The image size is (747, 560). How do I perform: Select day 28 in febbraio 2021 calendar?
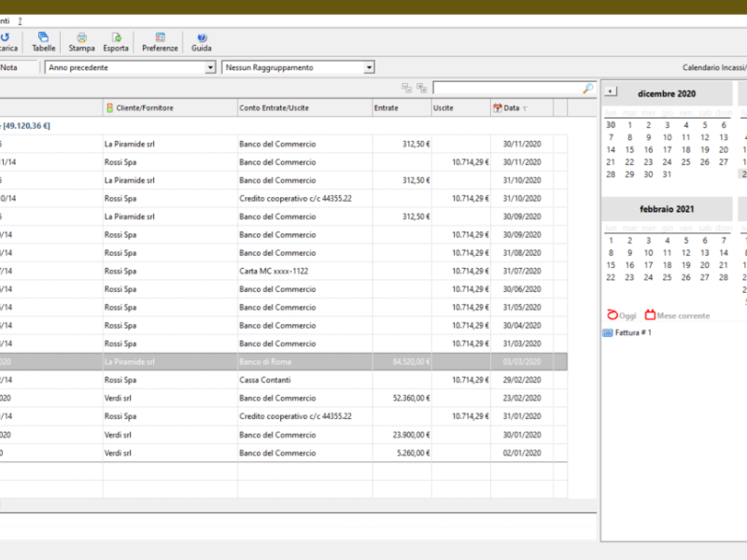[x=723, y=277]
